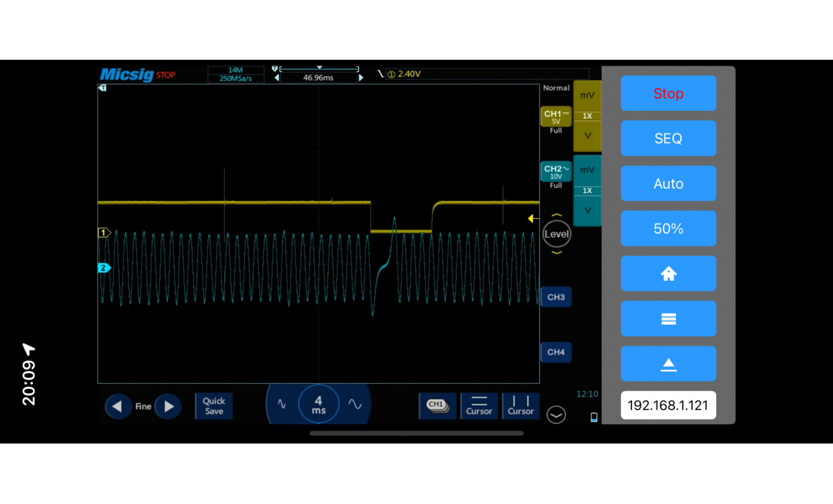Open the Normal trigger mode menu
Viewport: 833px width, 504px height.
pyautogui.click(x=556, y=88)
